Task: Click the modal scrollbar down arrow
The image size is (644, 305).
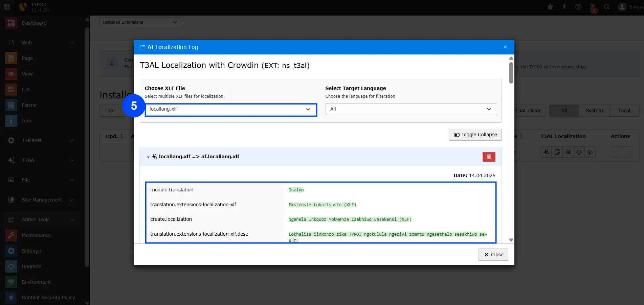Action: [511, 240]
